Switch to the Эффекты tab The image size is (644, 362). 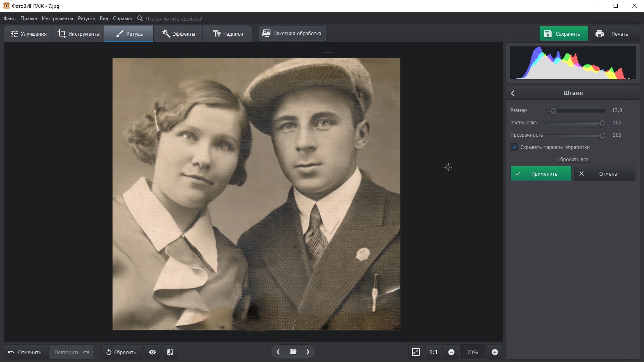point(178,34)
